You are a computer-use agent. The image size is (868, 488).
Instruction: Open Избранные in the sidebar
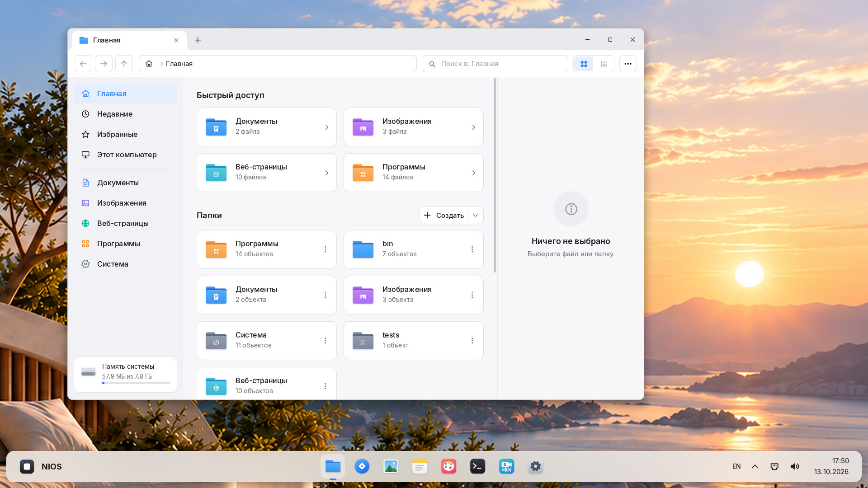pyautogui.click(x=126, y=134)
